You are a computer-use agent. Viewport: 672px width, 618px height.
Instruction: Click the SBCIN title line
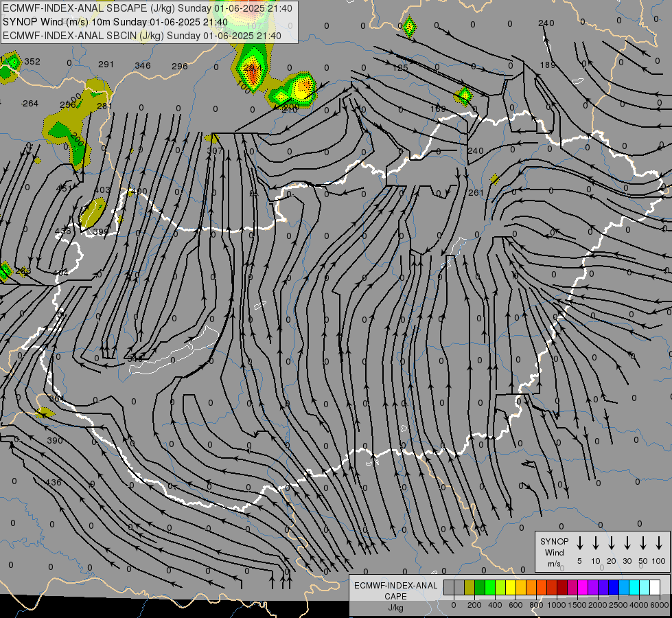[142, 36]
